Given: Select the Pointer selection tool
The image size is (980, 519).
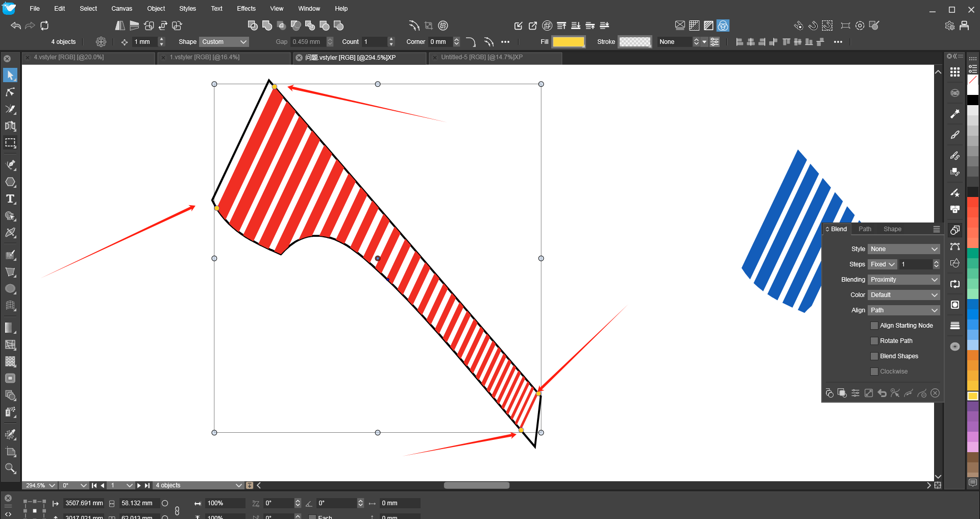Looking at the screenshot, I should (10, 75).
